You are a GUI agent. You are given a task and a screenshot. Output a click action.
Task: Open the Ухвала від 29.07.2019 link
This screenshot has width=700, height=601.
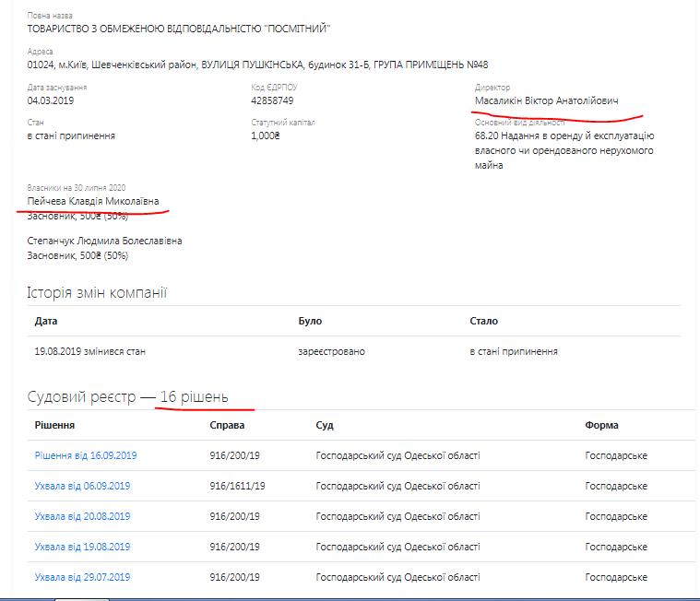click(82, 577)
